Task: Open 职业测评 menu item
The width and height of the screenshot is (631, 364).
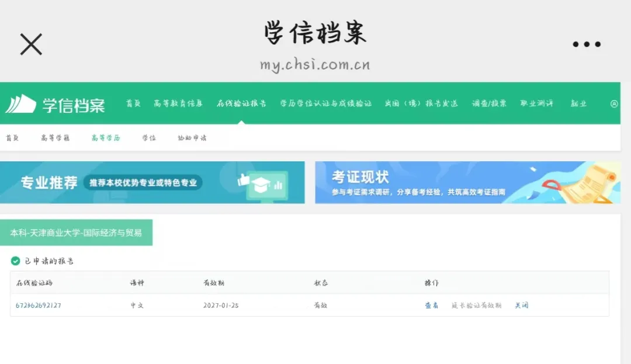Action: coord(536,103)
